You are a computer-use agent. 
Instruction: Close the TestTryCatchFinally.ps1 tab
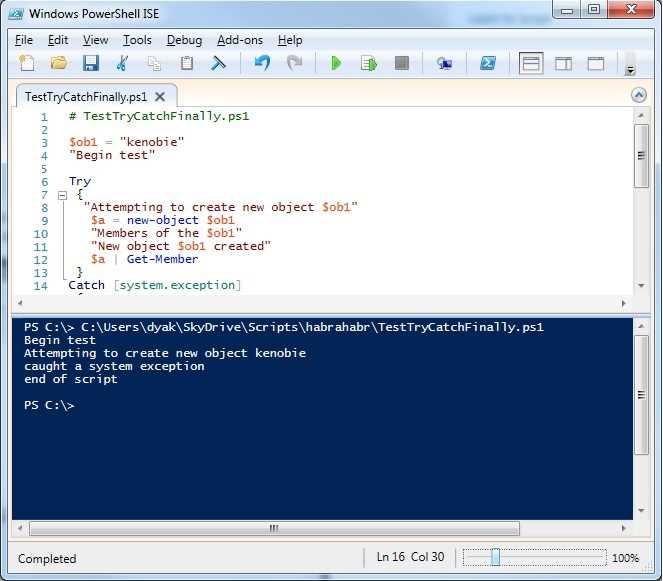[160, 97]
